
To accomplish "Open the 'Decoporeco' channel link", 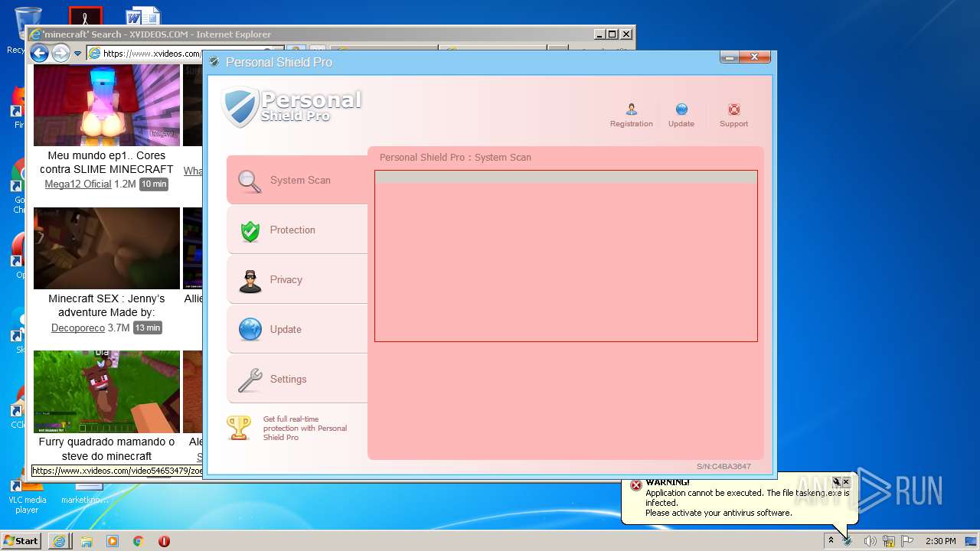I will coord(78,328).
